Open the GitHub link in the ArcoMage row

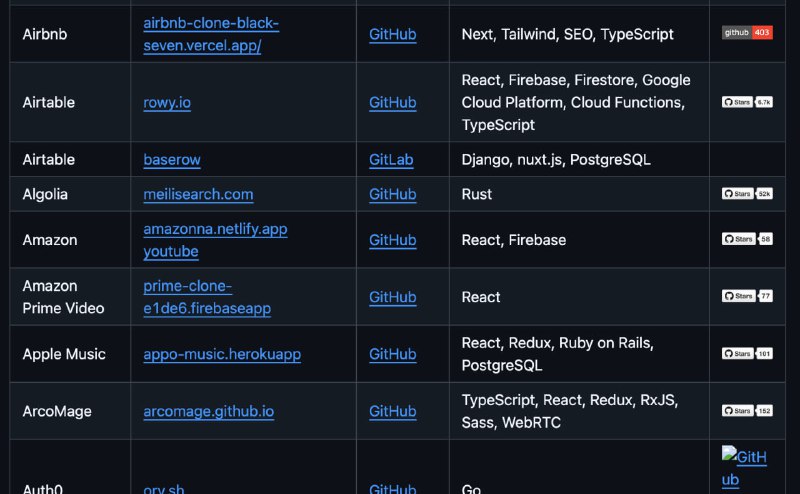tap(393, 411)
